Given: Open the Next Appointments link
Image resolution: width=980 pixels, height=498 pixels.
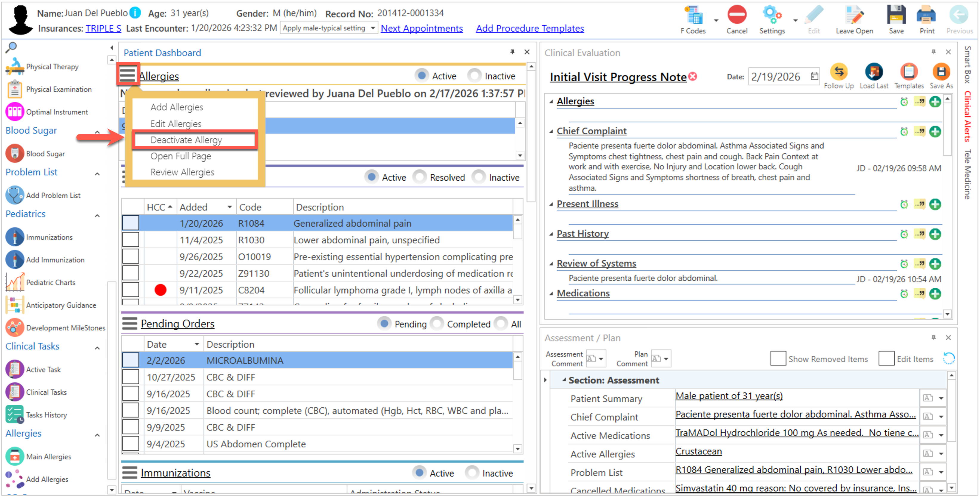Looking at the screenshot, I should pos(422,29).
